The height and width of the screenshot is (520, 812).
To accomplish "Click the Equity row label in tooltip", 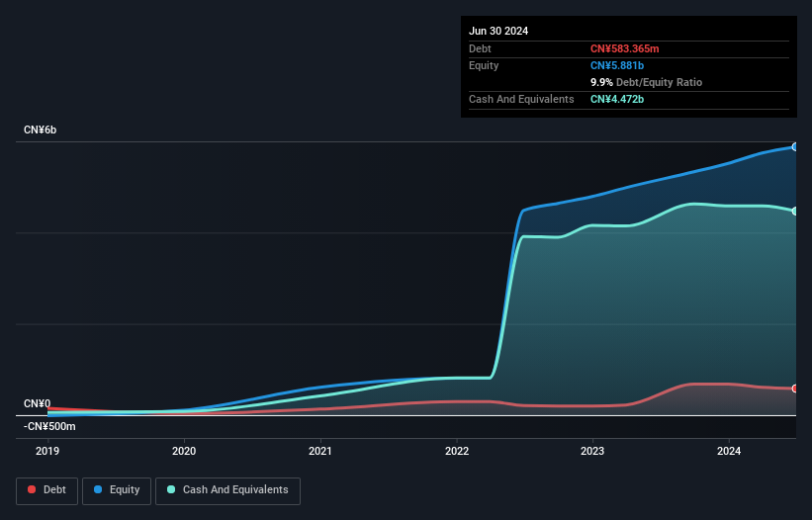I will (484, 65).
